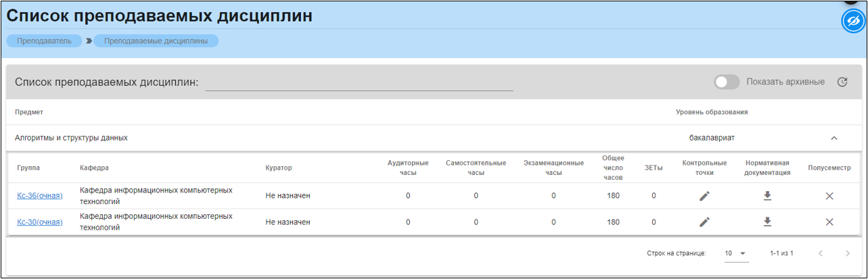The height and width of the screenshot is (279, 868).
Task: Go to the previous page of results
Action: pyautogui.click(x=821, y=253)
